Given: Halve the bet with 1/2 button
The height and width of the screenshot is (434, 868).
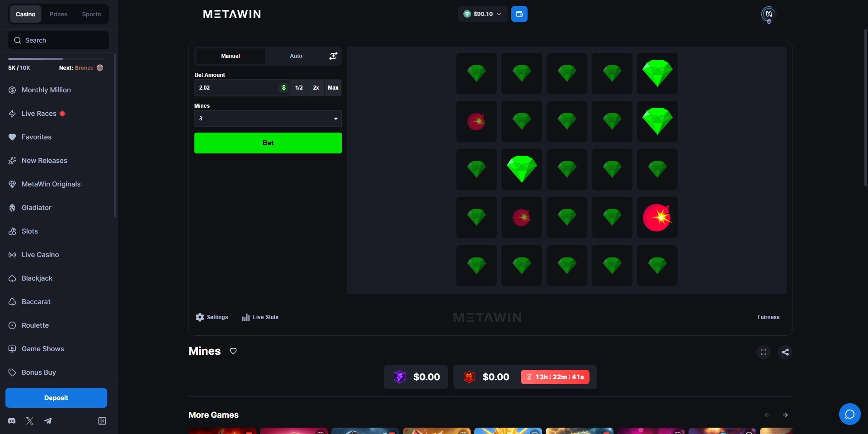Looking at the screenshot, I should [299, 88].
